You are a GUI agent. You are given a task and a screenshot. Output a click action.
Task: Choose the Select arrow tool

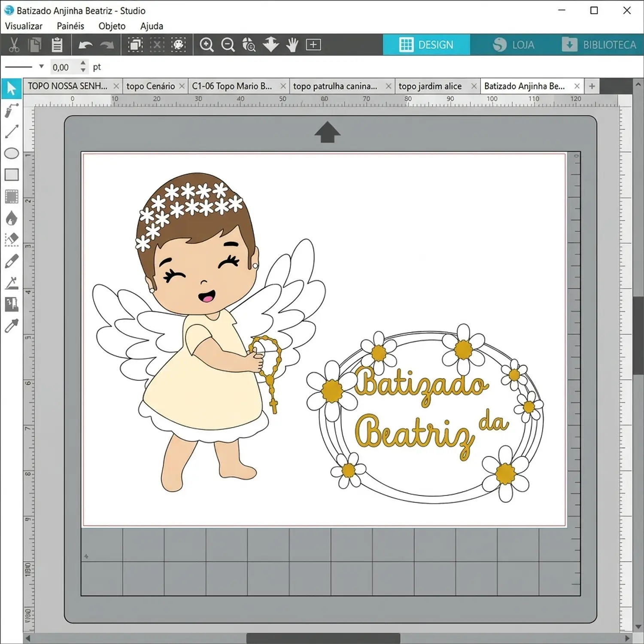[12, 88]
